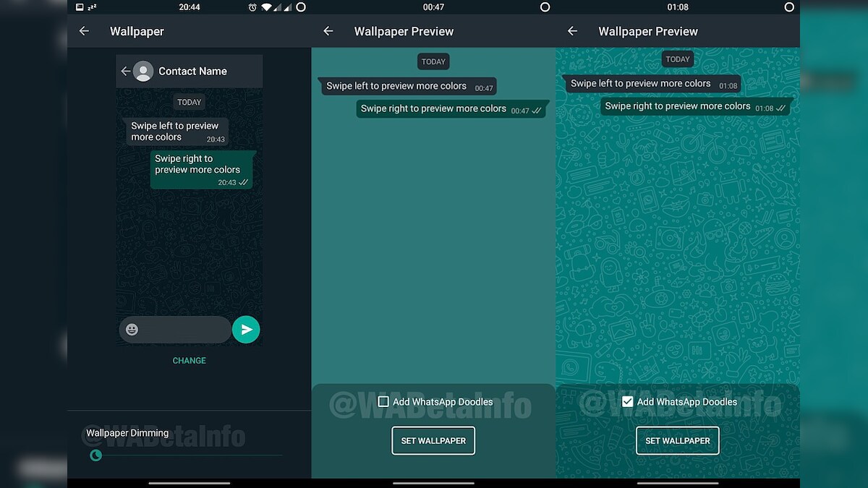The image size is (868, 488).
Task: Tap the CHANGE link below the chat preview
Action: [x=189, y=360]
